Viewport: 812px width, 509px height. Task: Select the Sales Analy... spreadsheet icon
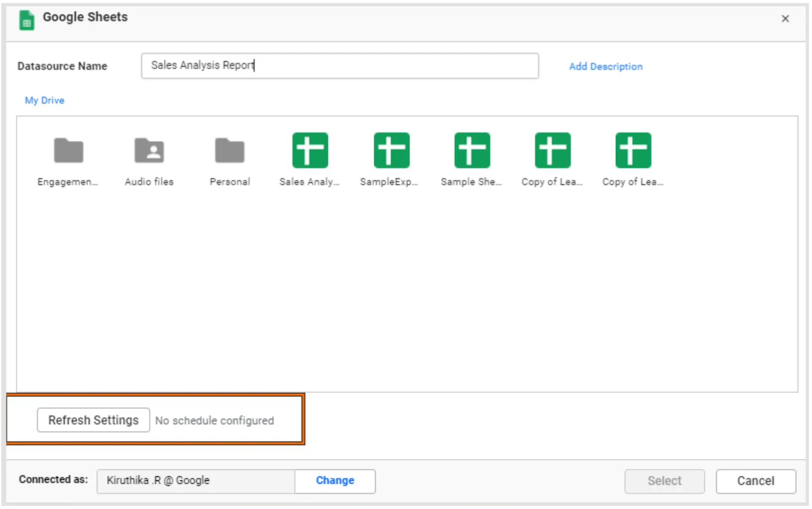[x=310, y=150]
